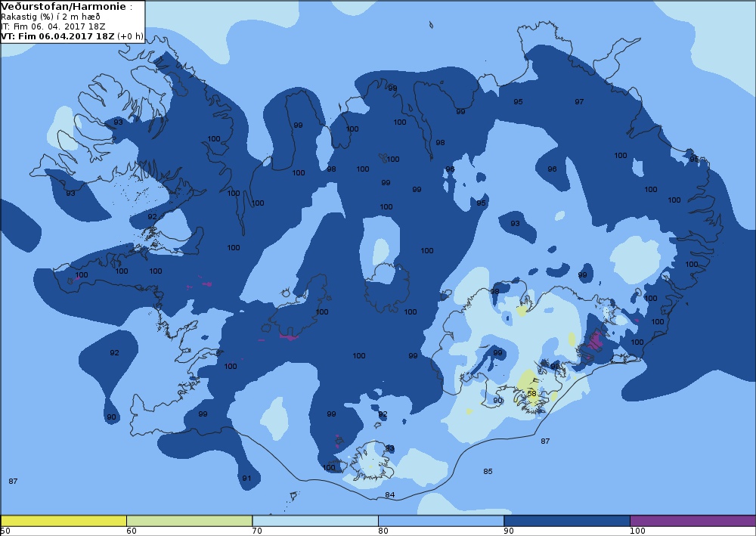Click the 'IT: Fim 06. 04. 2017 18Z' line
The height and width of the screenshot is (536, 756).
[x=53, y=26]
